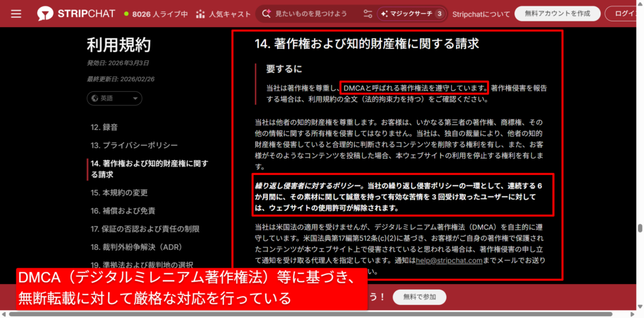644x318 pixels.
Task: Click the scrollbar down arrow
Action: point(640,307)
